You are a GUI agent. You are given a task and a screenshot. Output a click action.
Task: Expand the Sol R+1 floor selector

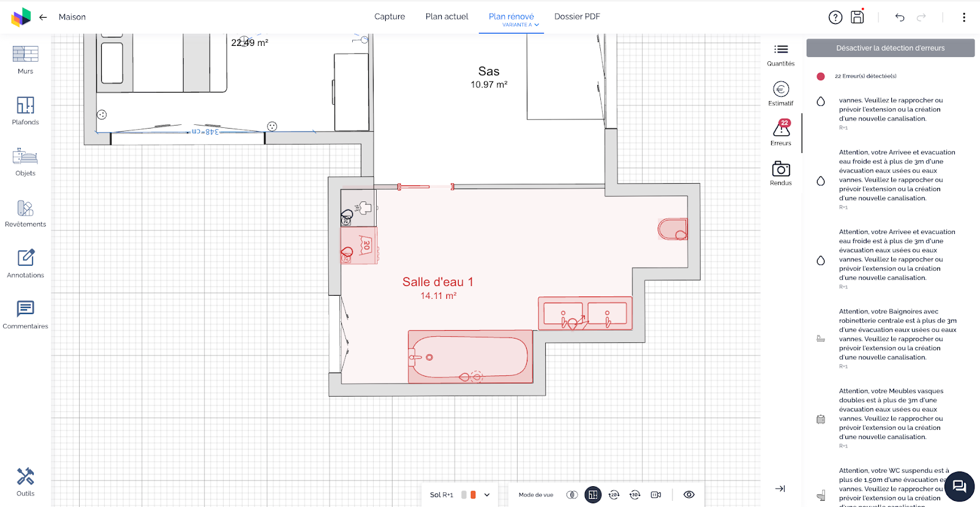[487, 495]
